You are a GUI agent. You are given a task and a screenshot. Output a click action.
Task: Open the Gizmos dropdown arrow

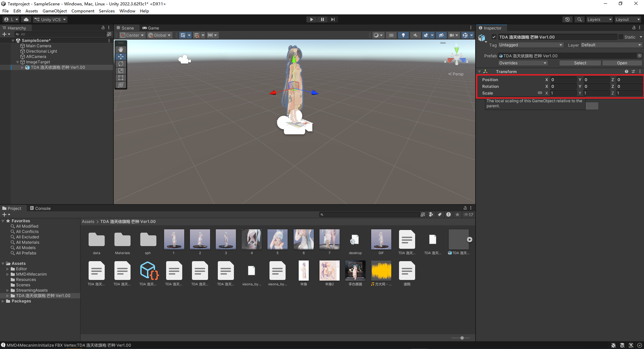(472, 35)
